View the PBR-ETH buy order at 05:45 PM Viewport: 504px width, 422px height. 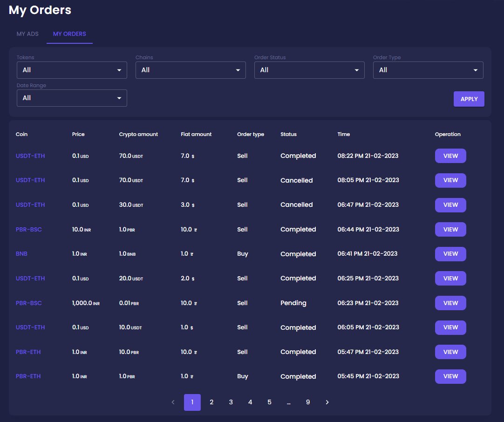click(x=450, y=376)
